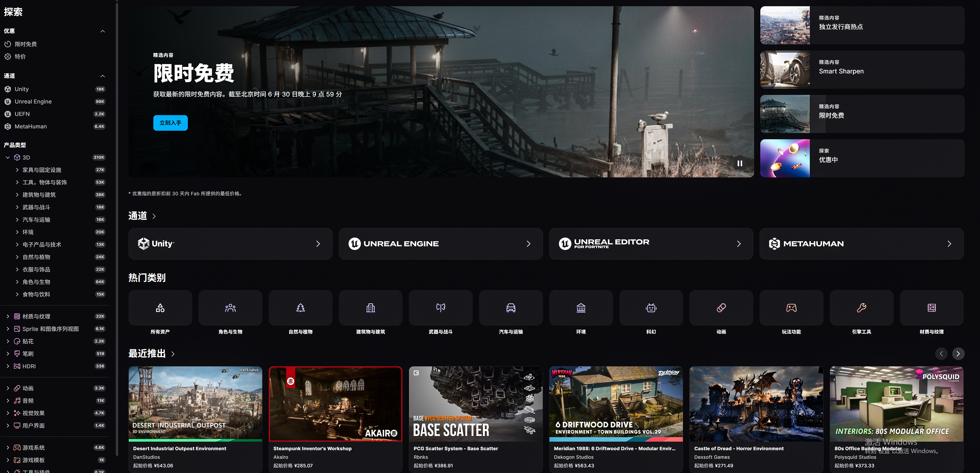Click the 立刻入手 button
Image resolution: width=980 pixels, height=473 pixels.
click(x=170, y=123)
